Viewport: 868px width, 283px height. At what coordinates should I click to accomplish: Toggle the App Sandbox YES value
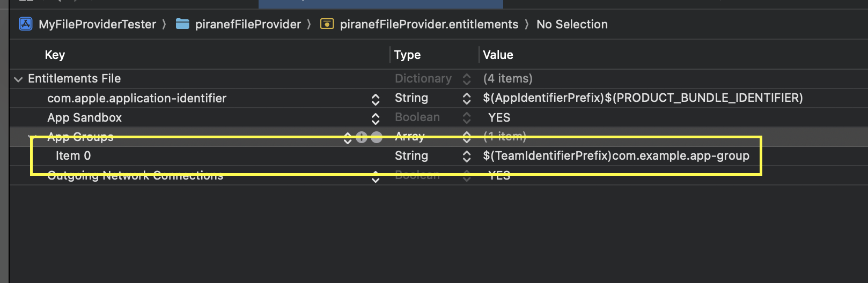point(499,117)
